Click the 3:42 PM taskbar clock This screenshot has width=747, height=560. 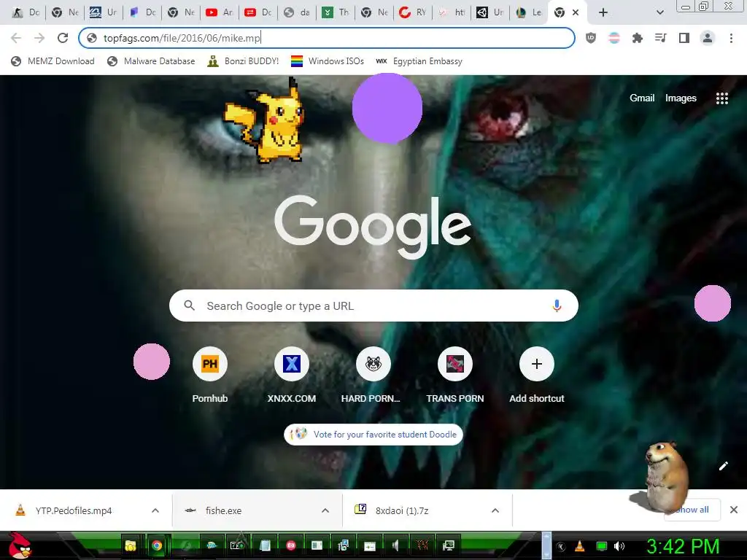click(x=683, y=546)
